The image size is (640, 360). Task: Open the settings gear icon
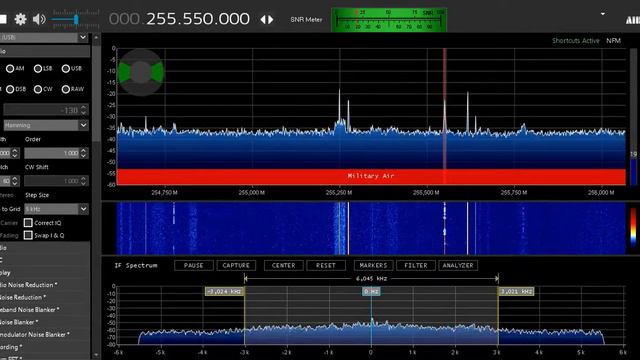[20, 19]
